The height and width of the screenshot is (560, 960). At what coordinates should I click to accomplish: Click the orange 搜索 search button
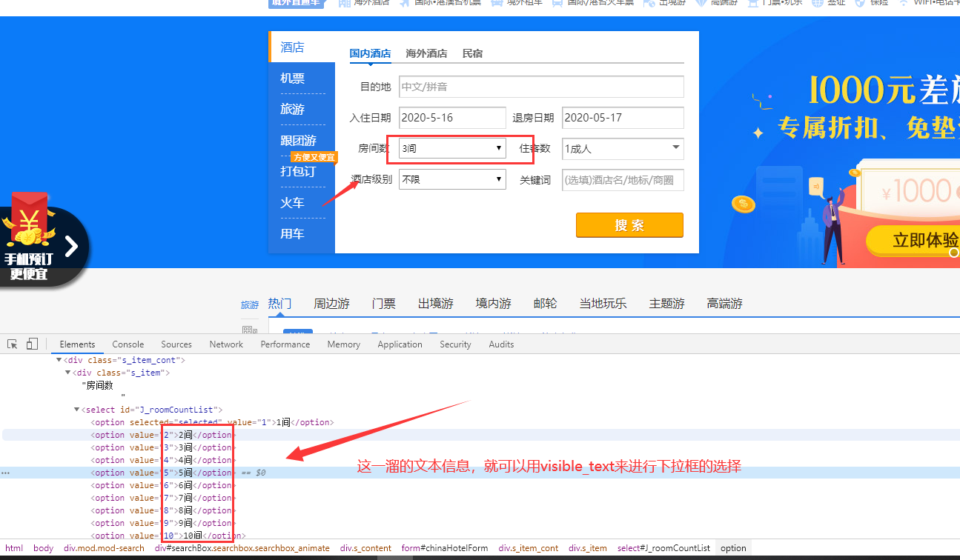click(629, 226)
